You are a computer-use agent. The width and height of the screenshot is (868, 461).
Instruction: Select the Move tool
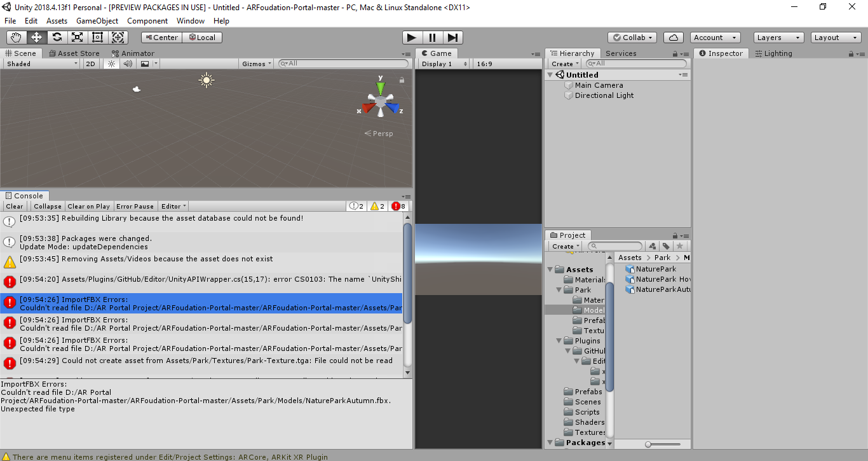(x=36, y=38)
